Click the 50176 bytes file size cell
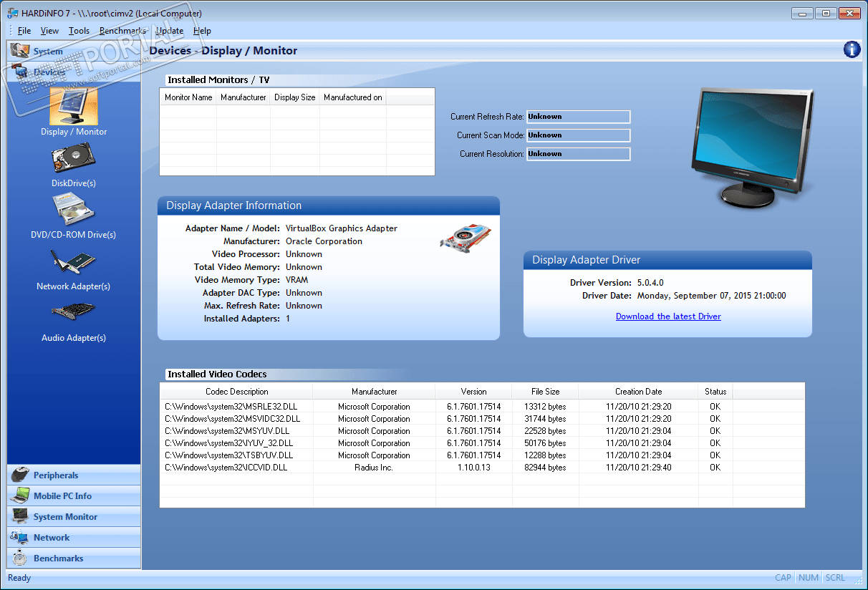The image size is (868, 590). tap(545, 443)
